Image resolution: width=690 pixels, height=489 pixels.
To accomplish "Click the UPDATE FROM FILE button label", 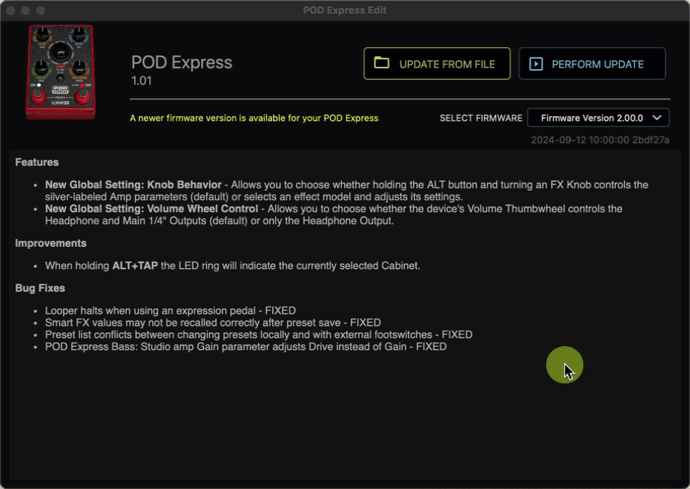I will coord(447,64).
